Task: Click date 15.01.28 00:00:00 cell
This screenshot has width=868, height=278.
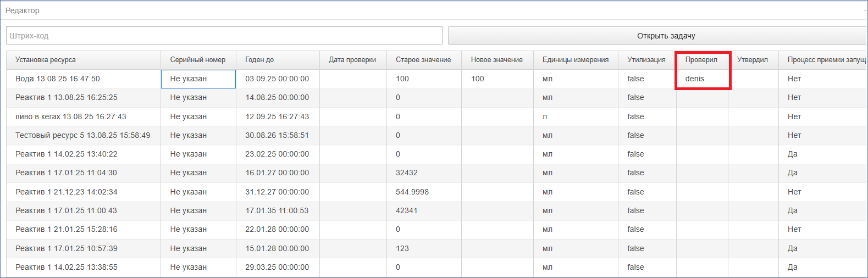Action: click(x=278, y=248)
